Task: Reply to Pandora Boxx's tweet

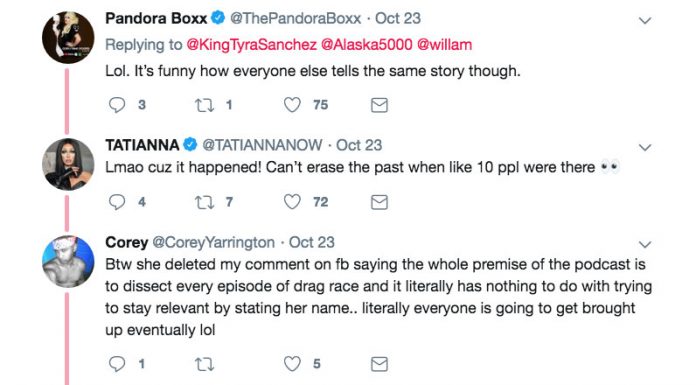Action: (x=117, y=105)
